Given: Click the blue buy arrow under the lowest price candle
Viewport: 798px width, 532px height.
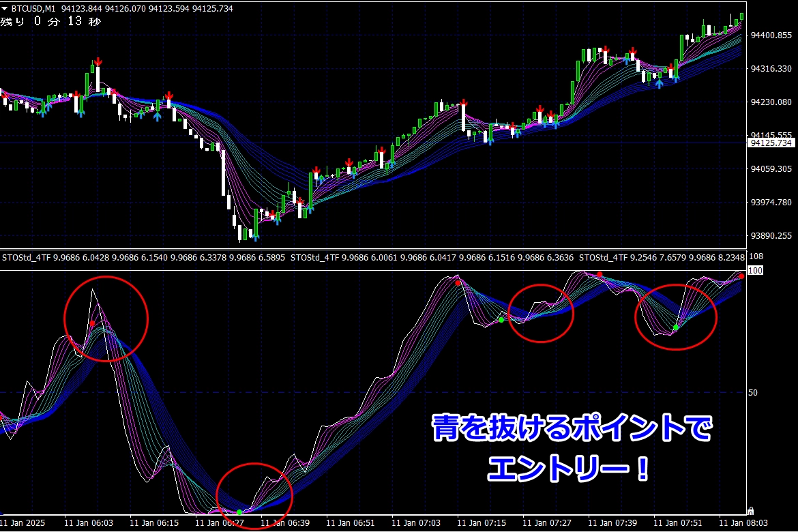Looking at the screenshot, I should [255, 237].
